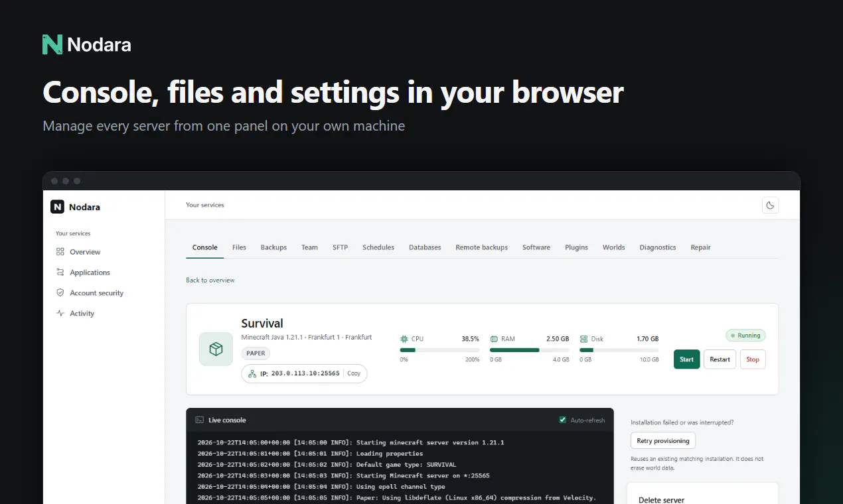Click the CPU chip icon
The width and height of the screenshot is (843, 504).
(x=404, y=339)
